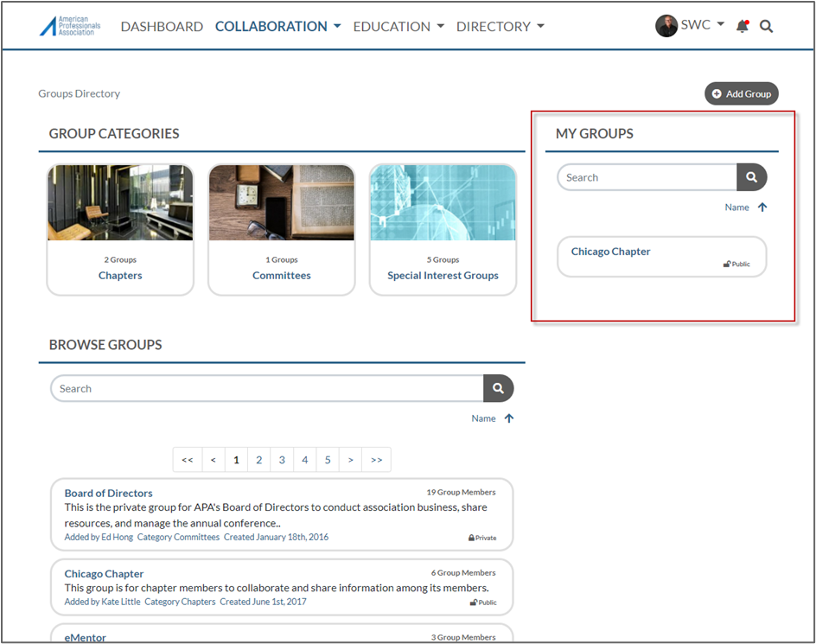Go to the Dashboard
Viewport: 816px width, 644px height.
click(162, 26)
